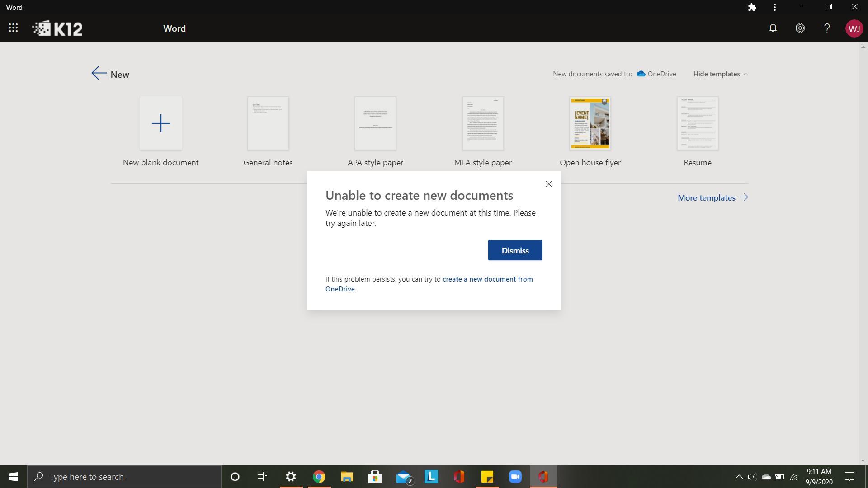Close the error dialog with X
Screen dimensions: 868x488
tap(548, 184)
